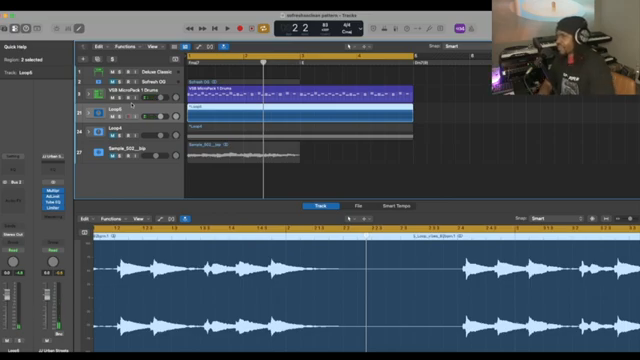Open the LCD display mode dropdown arrow

click(x=360, y=29)
